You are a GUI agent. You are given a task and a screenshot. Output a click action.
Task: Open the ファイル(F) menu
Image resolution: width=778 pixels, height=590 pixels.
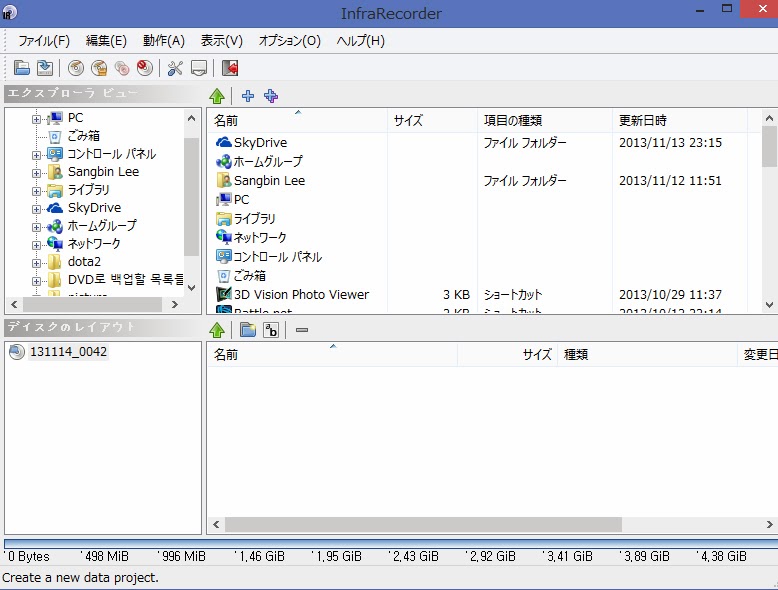pyautogui.click(x=44, y=41)
